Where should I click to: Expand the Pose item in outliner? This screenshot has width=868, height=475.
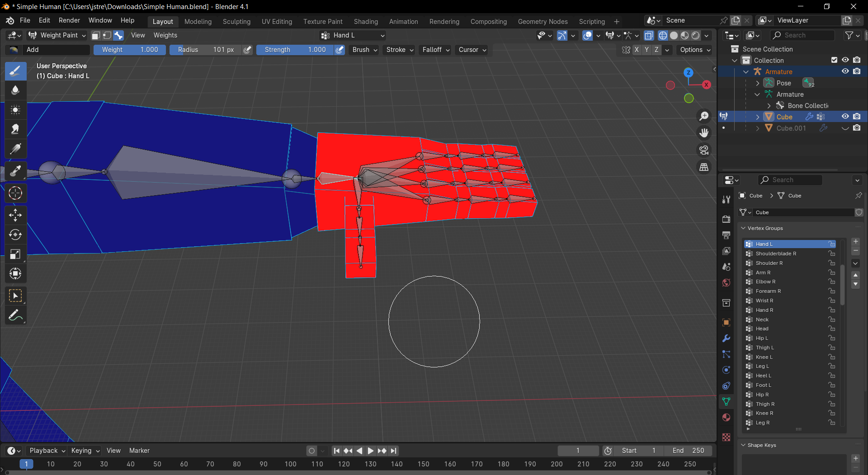[758, 83]
